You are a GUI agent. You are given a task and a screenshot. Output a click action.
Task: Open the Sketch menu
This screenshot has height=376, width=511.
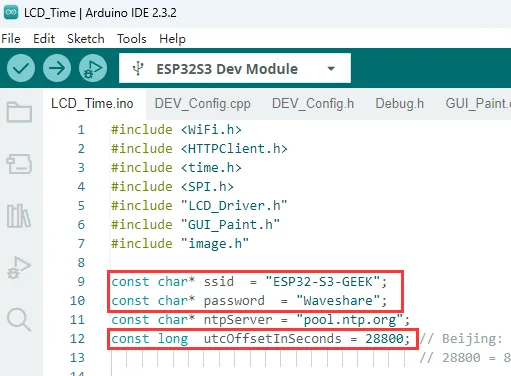86,39
